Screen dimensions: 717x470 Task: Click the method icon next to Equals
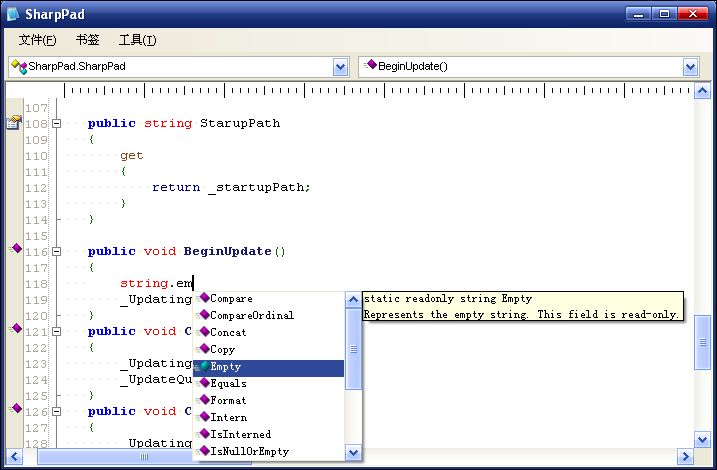pyautogui.click(x=203, y=384)
